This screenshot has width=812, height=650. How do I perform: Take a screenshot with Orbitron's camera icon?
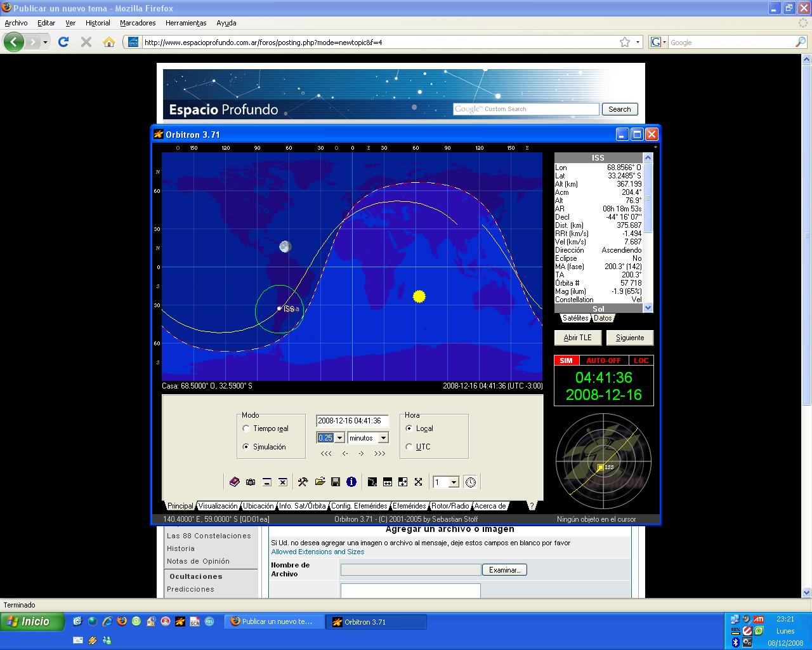click(x=251, y=482)
